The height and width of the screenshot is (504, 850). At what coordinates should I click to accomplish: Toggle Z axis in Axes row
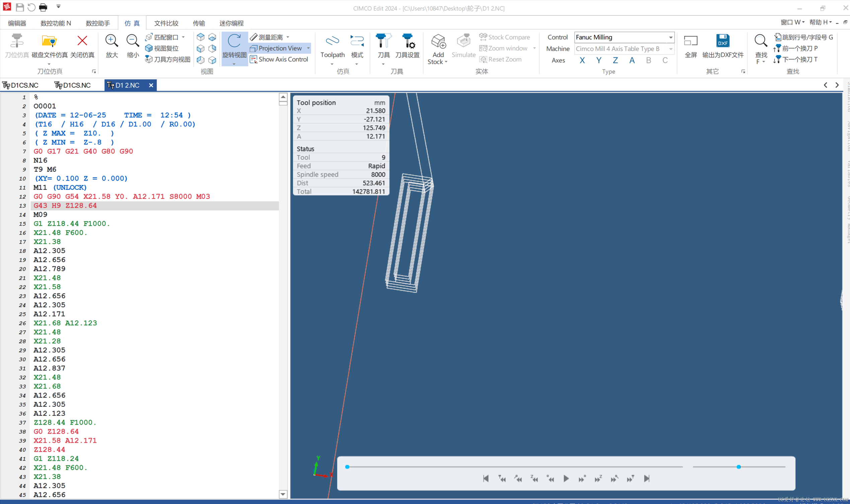coord(616,61)
